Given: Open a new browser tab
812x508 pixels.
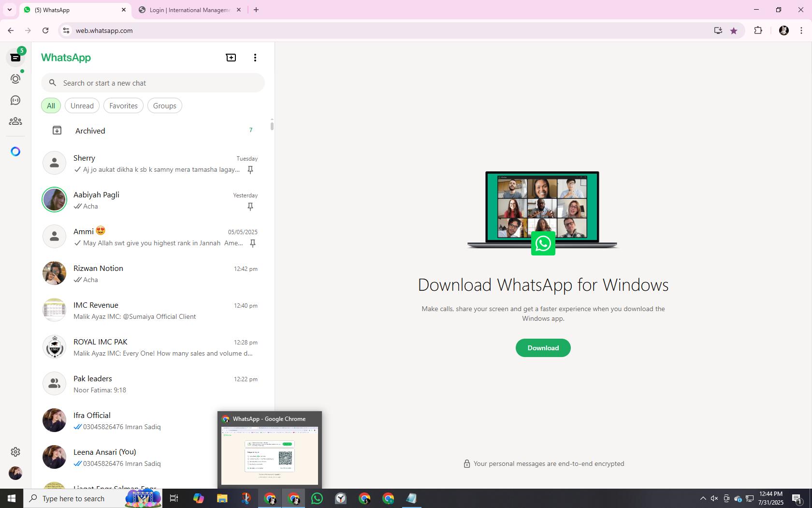Looking at the screenshot, I should [x=256, y=10].
